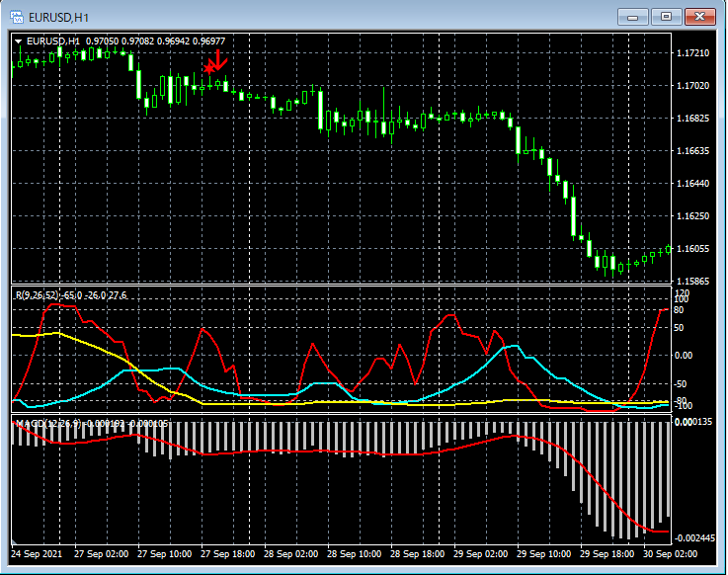The width and height of the screenshot is (728, 575).
Task: Click price level 1.15865 on price scale
Action: point(693,281)
